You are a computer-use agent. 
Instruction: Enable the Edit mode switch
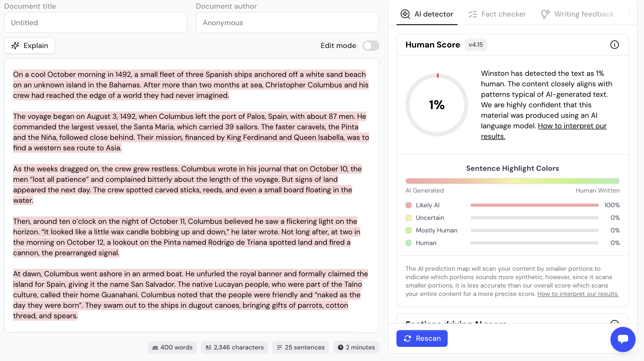click(370, 46)
